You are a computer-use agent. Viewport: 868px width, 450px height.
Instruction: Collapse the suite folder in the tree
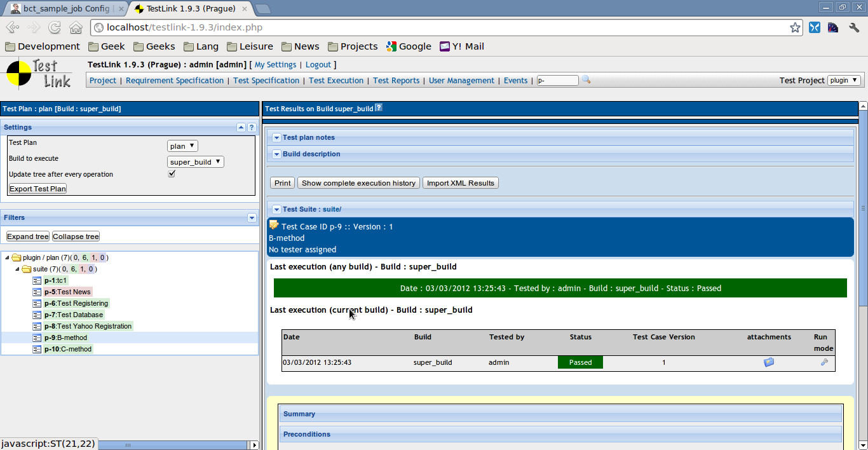point(17,269)
